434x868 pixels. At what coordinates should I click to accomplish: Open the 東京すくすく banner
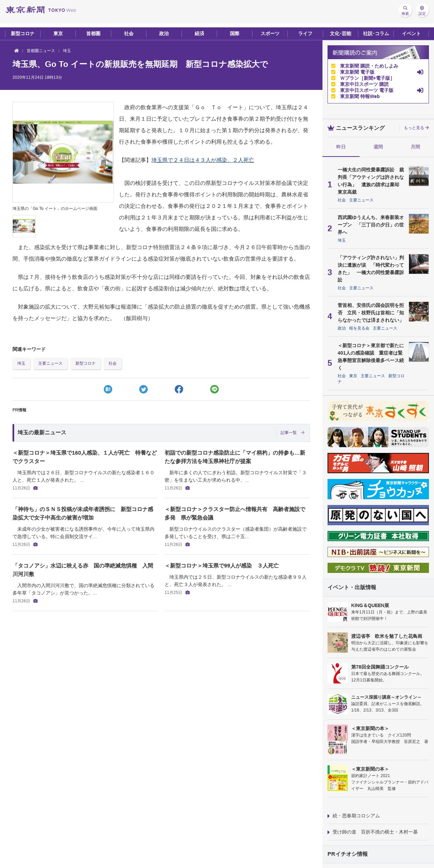(x=378, y=411)
